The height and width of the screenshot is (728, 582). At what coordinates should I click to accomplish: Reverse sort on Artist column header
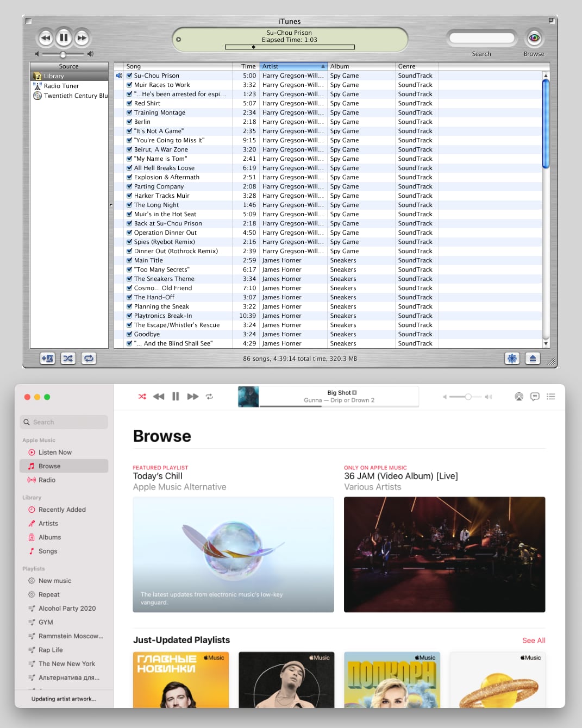293,66
